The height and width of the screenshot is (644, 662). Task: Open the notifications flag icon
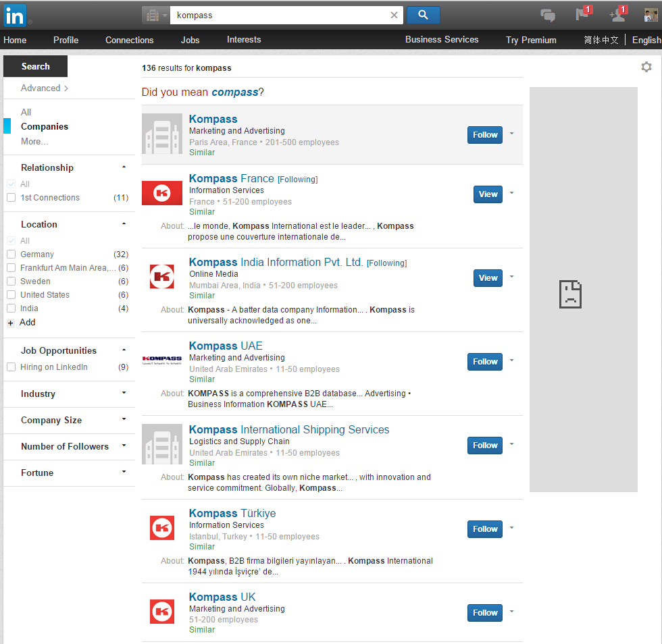[582, 16]
